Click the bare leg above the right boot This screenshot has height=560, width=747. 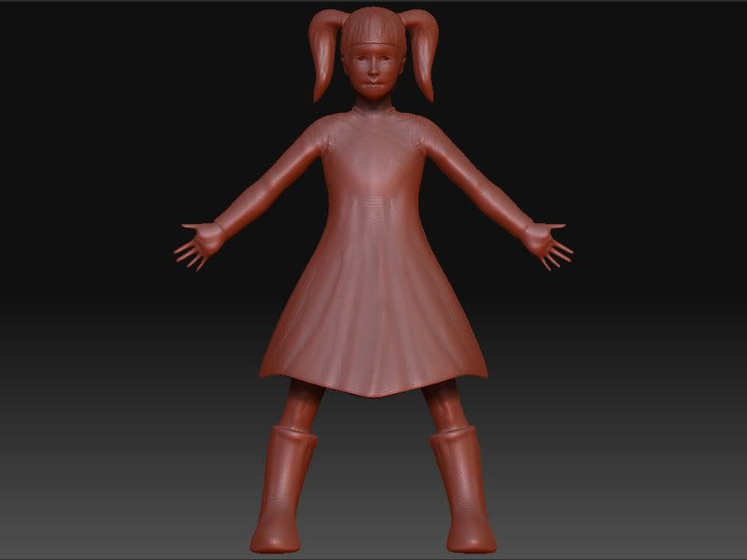[x=444, y=408]
